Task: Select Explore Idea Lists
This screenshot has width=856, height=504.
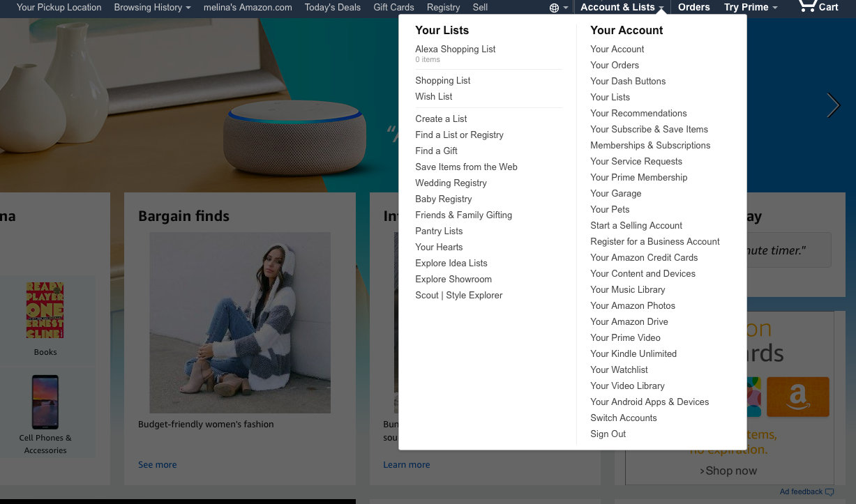Action: pos(451,263)
